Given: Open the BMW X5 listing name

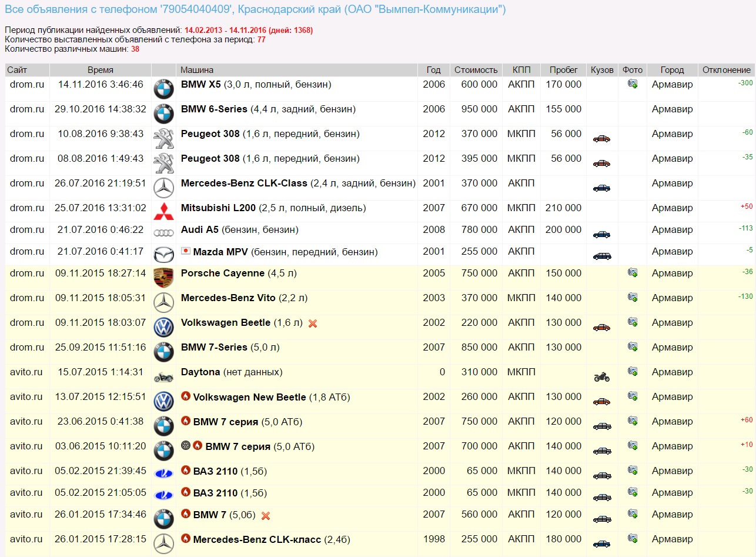Looking at the screenshot, I should (x=201, y=85).
